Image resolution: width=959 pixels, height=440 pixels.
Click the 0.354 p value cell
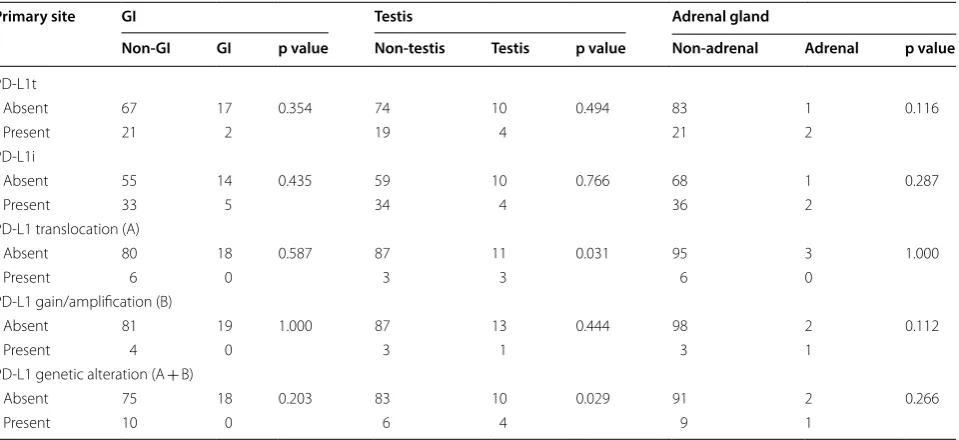click(295, 108)
